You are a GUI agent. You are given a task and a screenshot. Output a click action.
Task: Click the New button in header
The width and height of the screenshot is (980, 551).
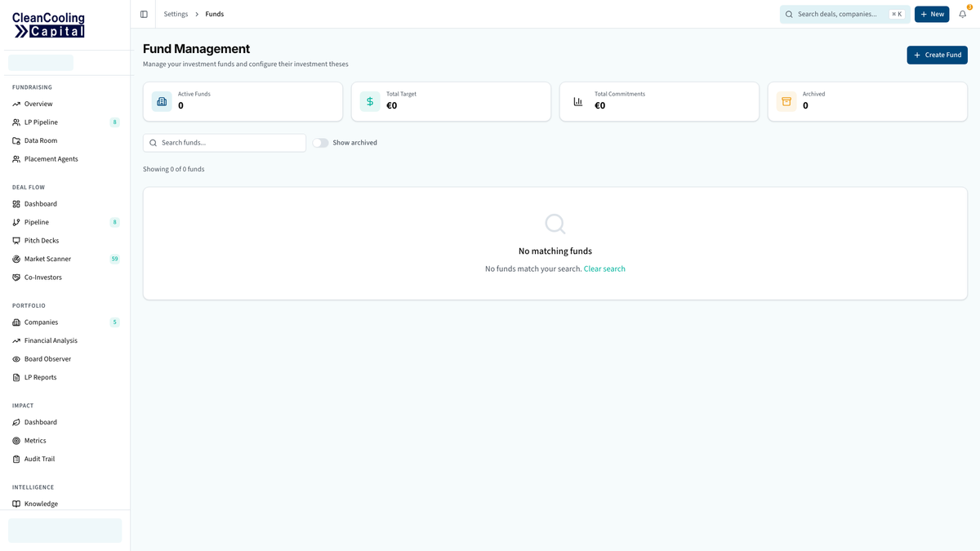click(931, 14)
